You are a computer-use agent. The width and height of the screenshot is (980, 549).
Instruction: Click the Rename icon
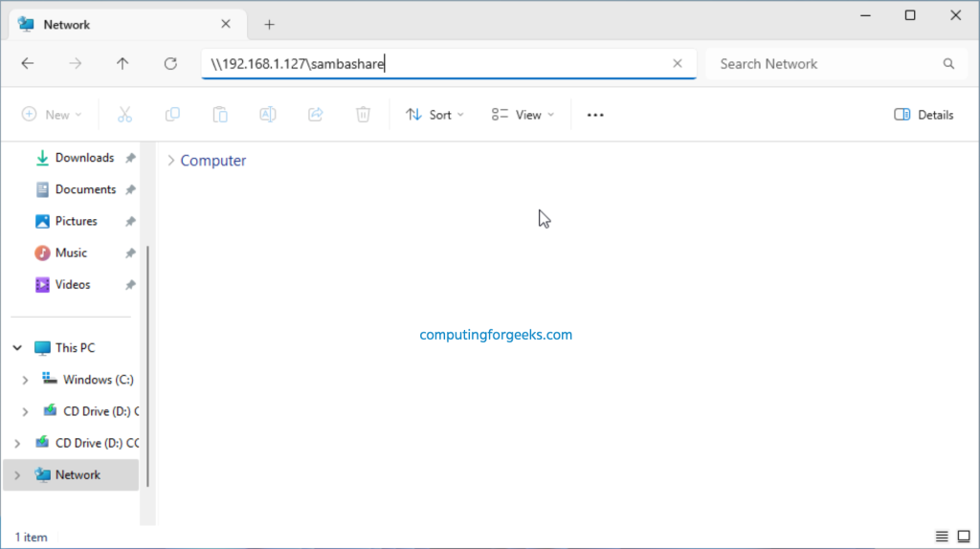(268, 115)
